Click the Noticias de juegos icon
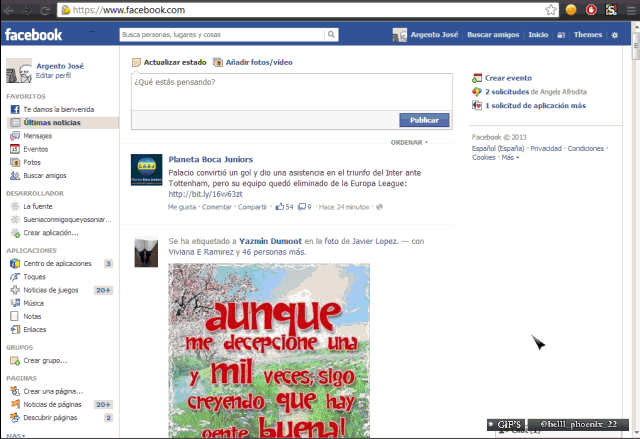The height and width of the screenshot is (439, 640). coord(15,290)
